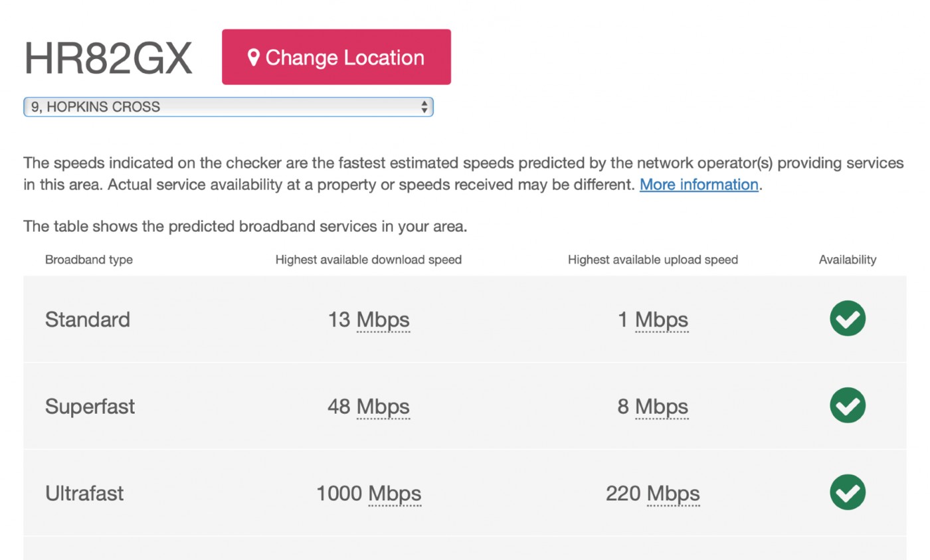
Task: Click Mbps abbreviation beside 13 download speed
Action: coord(383,320)
